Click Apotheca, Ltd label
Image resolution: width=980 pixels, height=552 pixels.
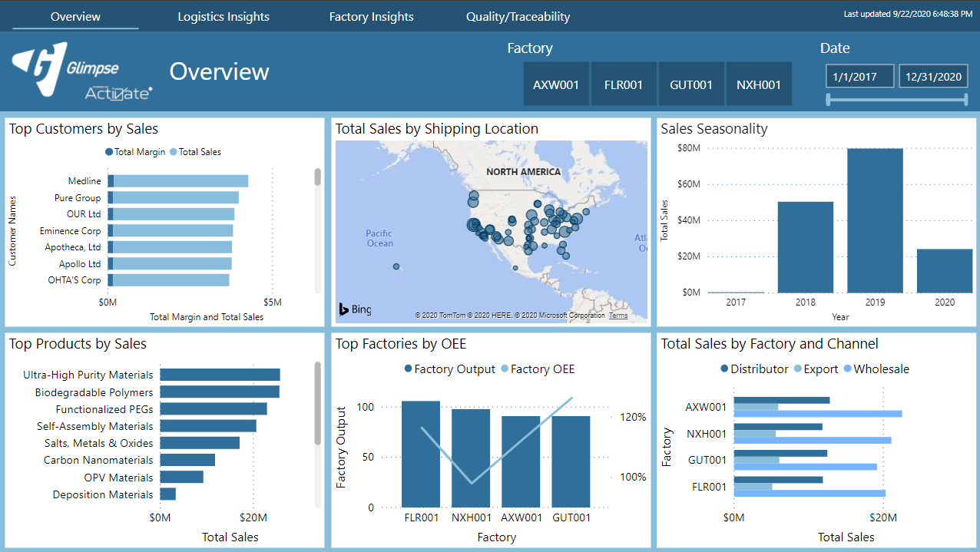pos(73,247)
